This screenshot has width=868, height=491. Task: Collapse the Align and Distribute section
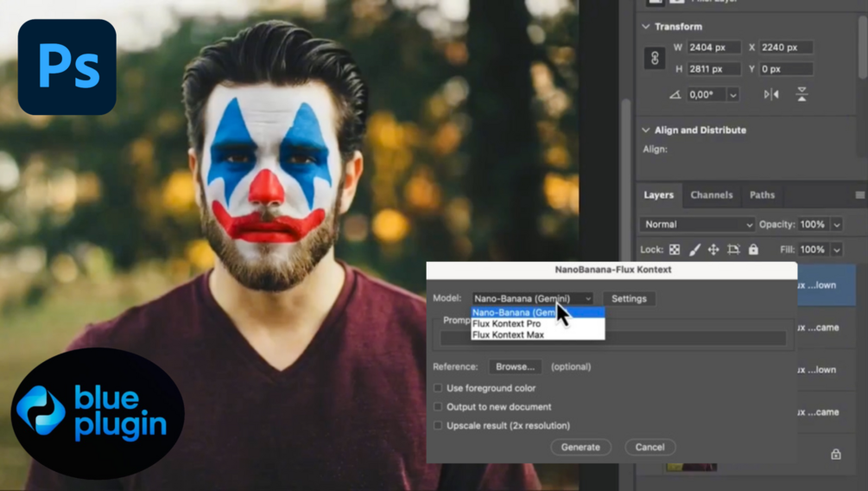point(645,131)
